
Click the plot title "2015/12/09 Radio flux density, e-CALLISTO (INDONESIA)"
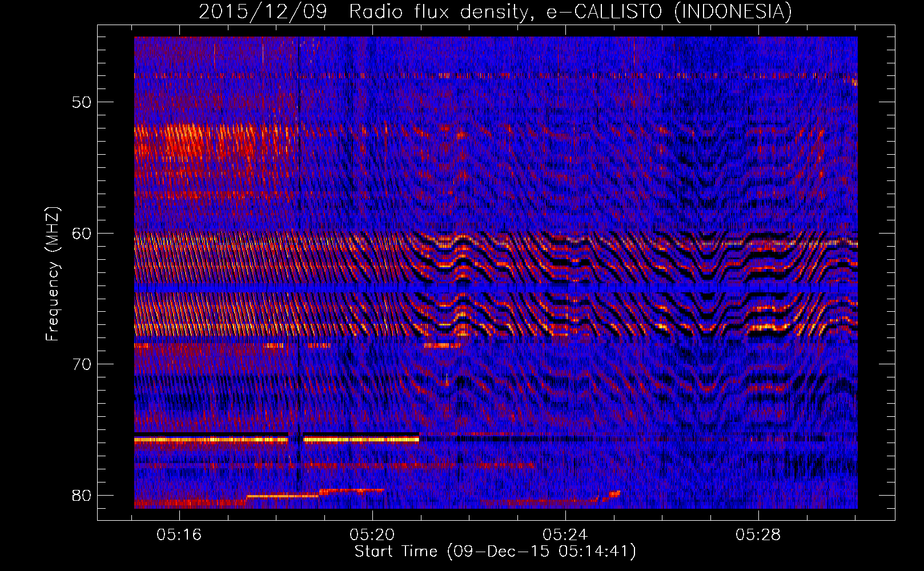495,11
